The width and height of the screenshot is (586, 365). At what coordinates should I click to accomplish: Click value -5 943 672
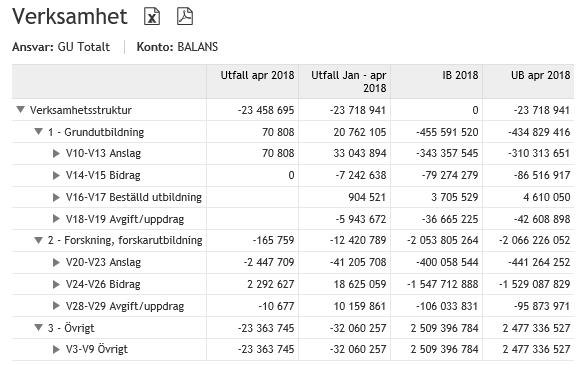(361, 219)
